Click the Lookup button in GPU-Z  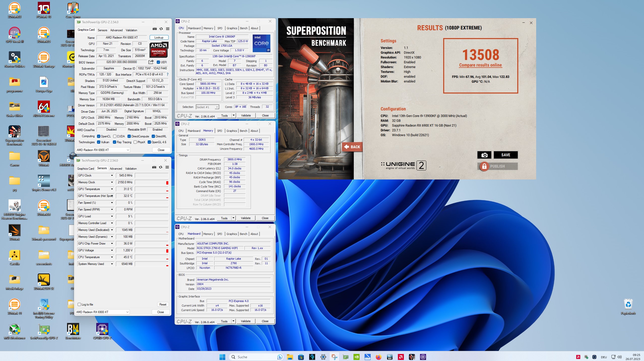click(x=159, y=38)
